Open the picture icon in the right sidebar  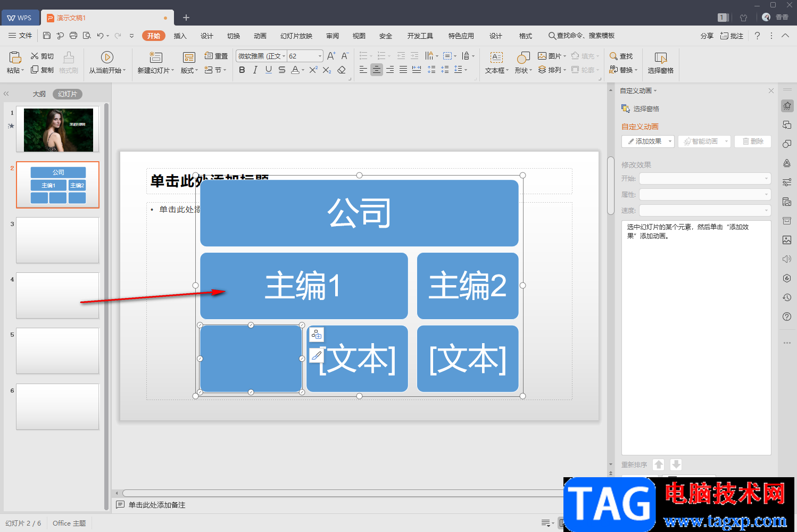(x=787, y=240)
